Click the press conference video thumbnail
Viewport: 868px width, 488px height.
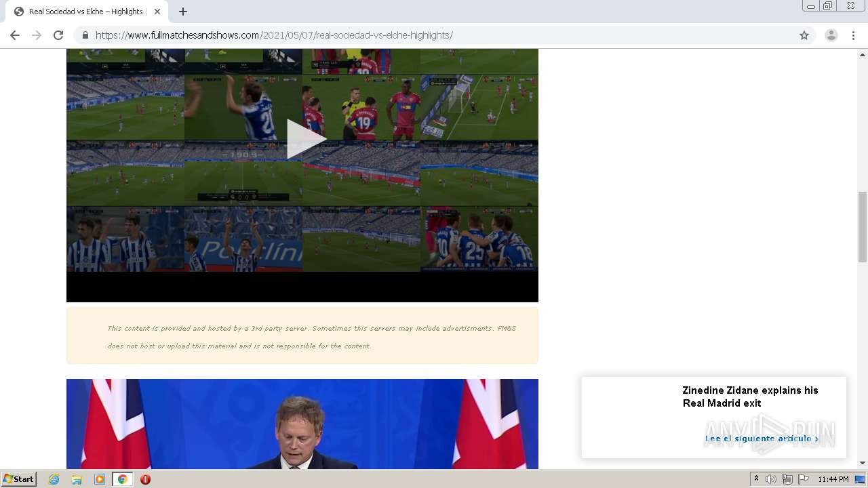302,424
